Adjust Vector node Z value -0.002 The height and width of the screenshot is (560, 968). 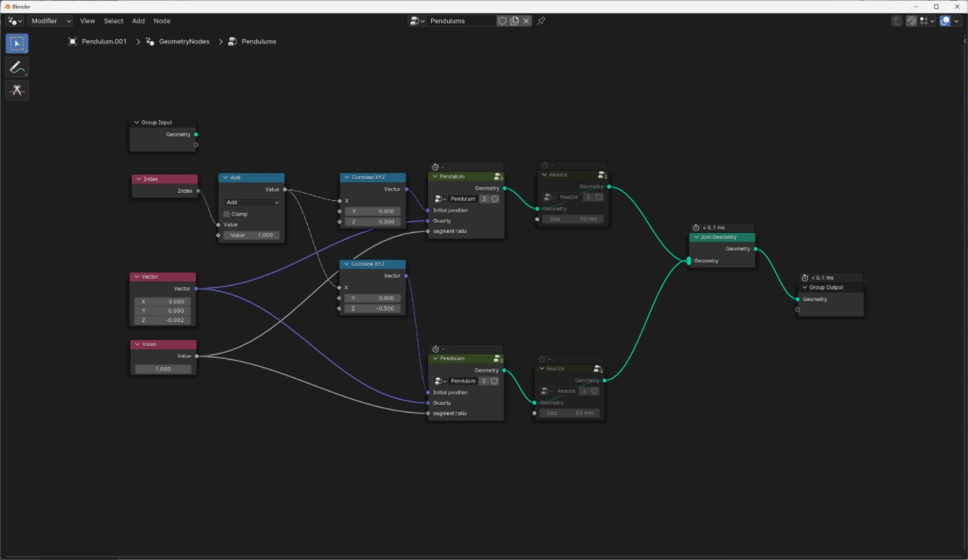[x=163, y=320]
